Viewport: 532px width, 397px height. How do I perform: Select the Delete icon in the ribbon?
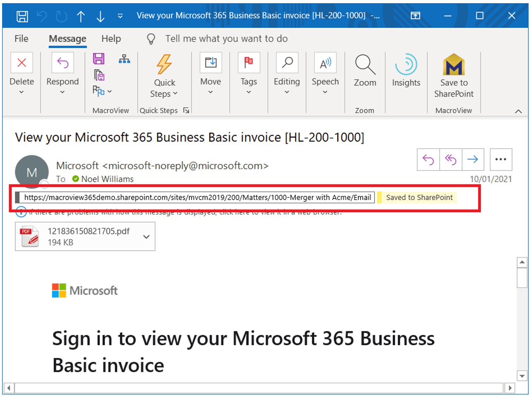(21, 63)
